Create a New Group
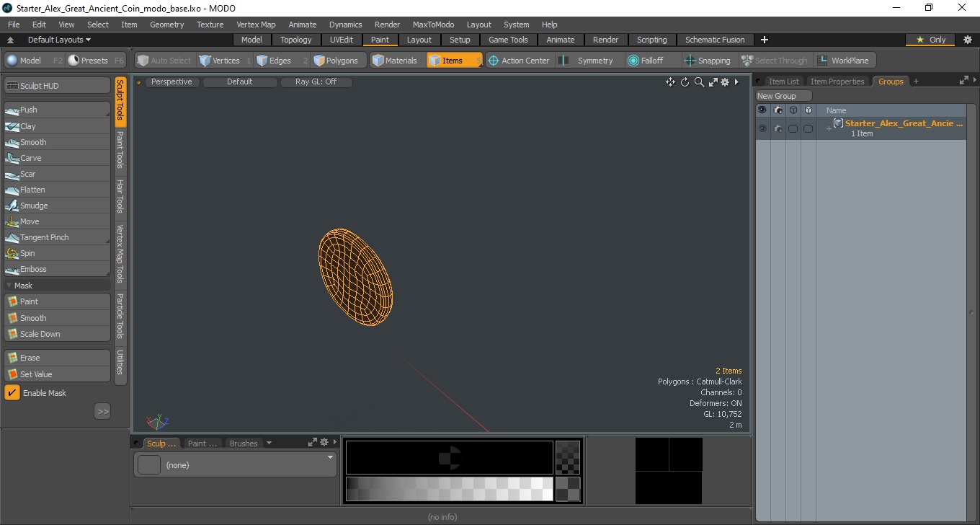Image resolution: width=980 pixels, height=525 pixels. 784,96
